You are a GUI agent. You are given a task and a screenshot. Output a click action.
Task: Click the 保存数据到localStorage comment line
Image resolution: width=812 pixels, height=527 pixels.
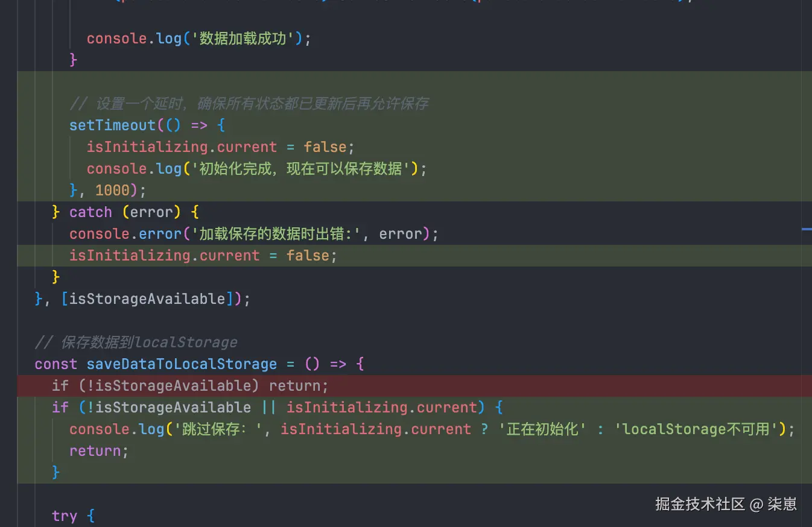pos(136,342)
